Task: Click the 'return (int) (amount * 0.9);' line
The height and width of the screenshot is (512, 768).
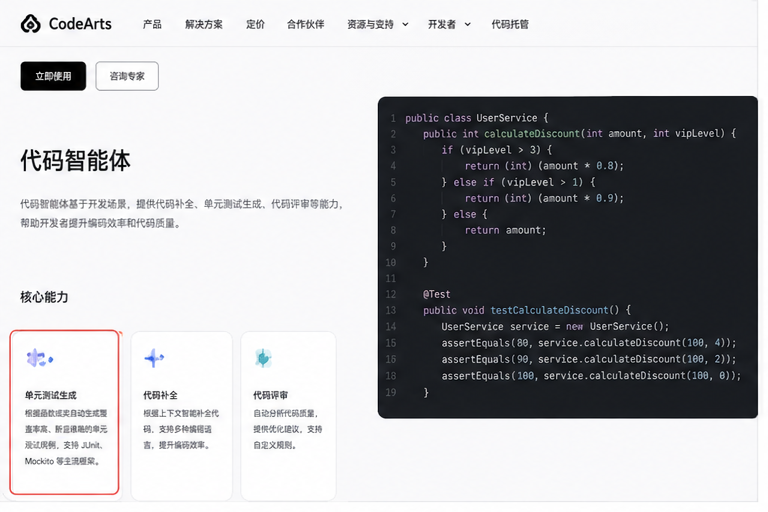Action: coord(544,198)
